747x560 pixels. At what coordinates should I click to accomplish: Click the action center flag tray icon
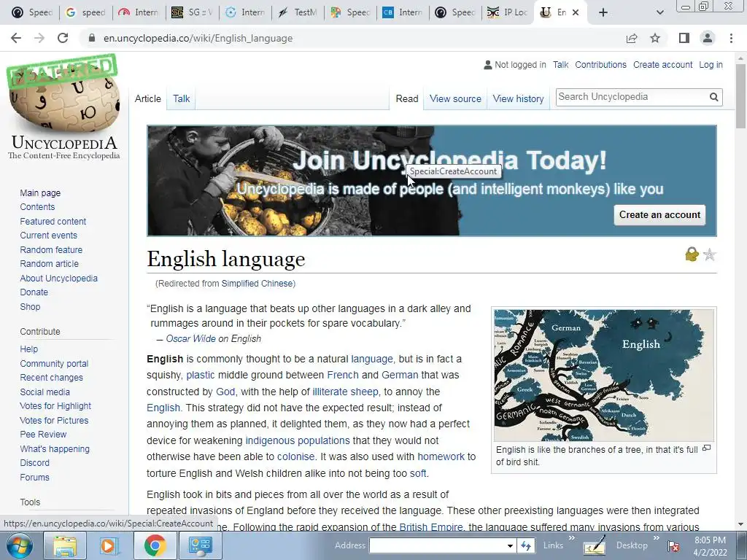(x=673, y=545)
